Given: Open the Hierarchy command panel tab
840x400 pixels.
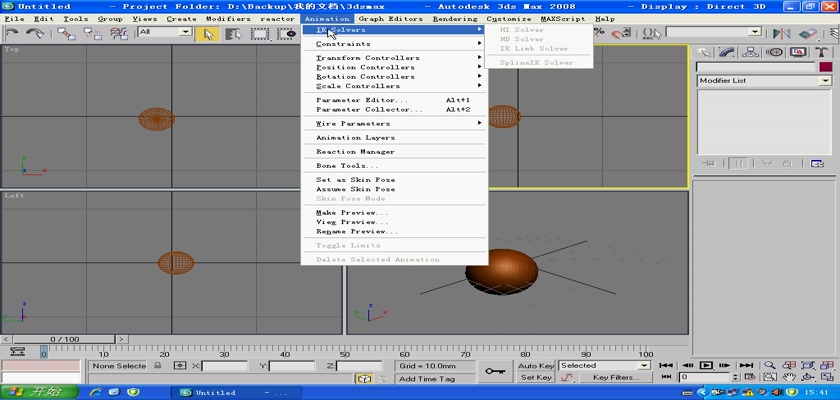Looking at the screenshot, I should (x=750, y=52).
